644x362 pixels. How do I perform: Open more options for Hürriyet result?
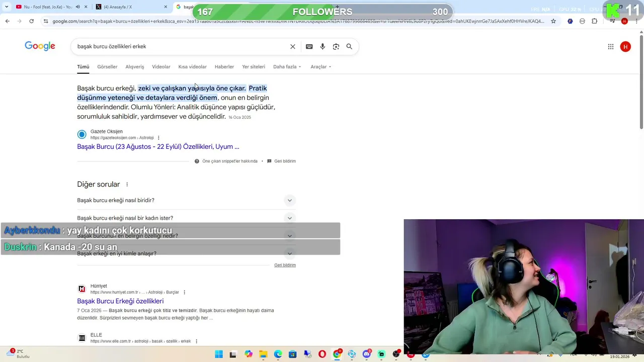[184, 292]
